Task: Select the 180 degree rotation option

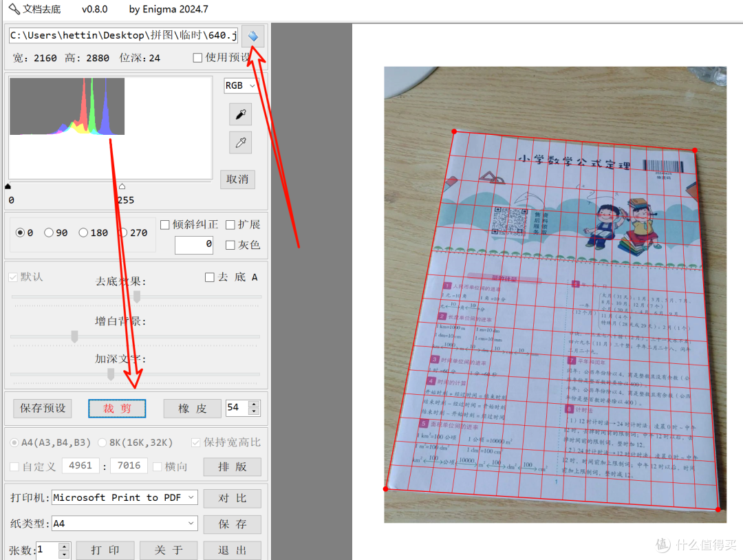Action: click(83, 233)
